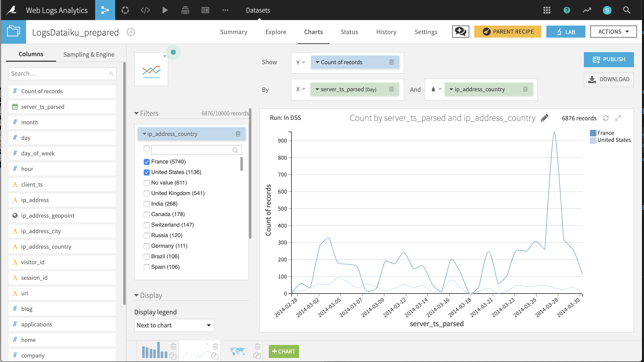
Task: Check the No value filter option
Action: click(x=147, y=183)
